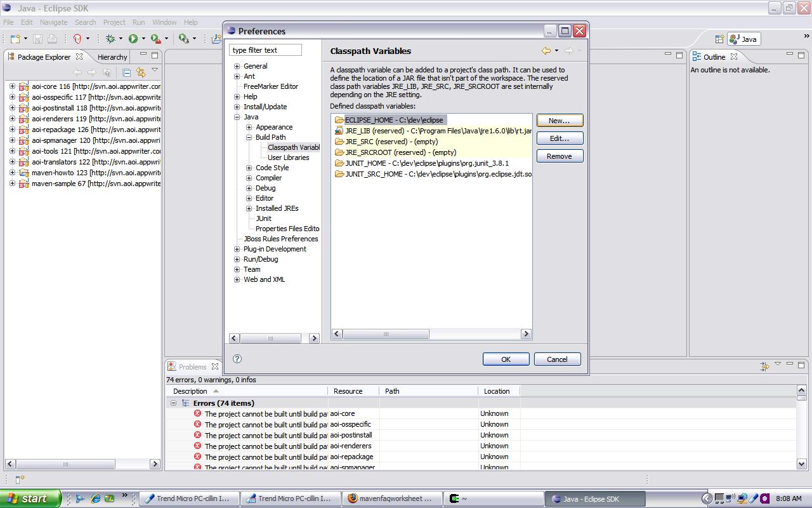
Task: Expand the General preferences node
Action: click(237, 66)
